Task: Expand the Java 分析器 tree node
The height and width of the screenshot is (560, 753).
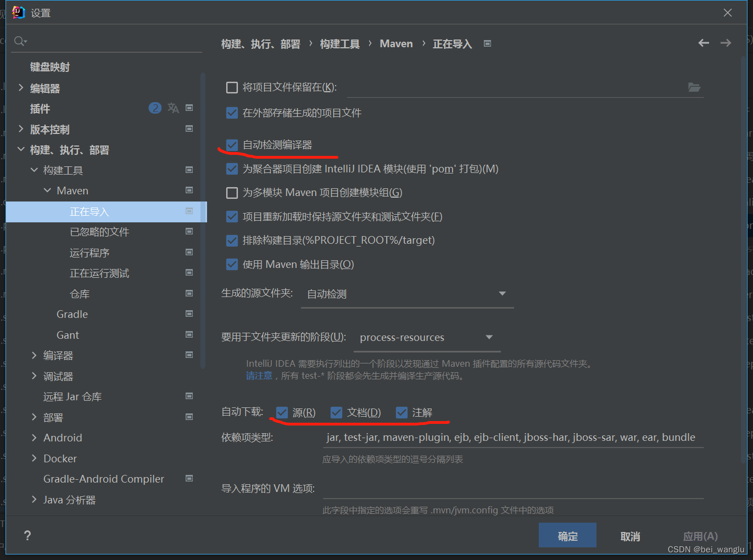Action: (x=34, y=500)
